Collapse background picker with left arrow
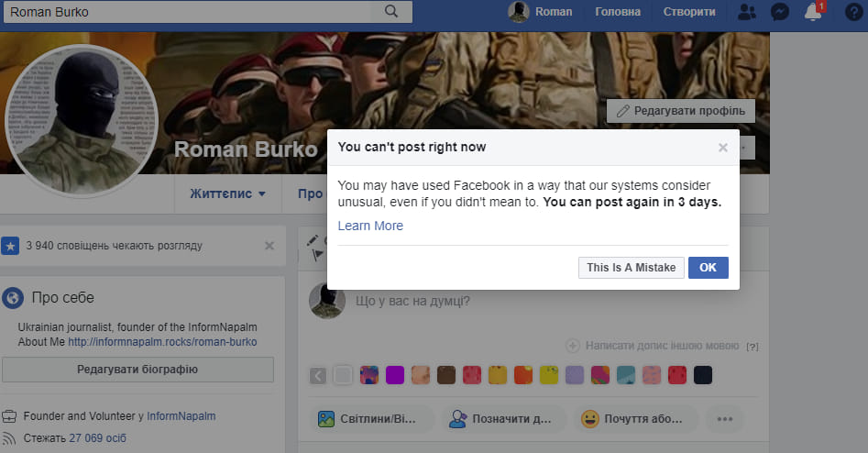The height and width of the screenshot is (453, 868). pyautogui.click(x=318, y=375)
